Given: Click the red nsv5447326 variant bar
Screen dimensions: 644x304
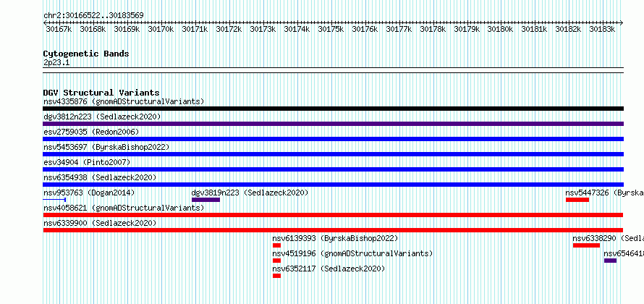Looking at the screenshot, I should click(x=577, y=200).
